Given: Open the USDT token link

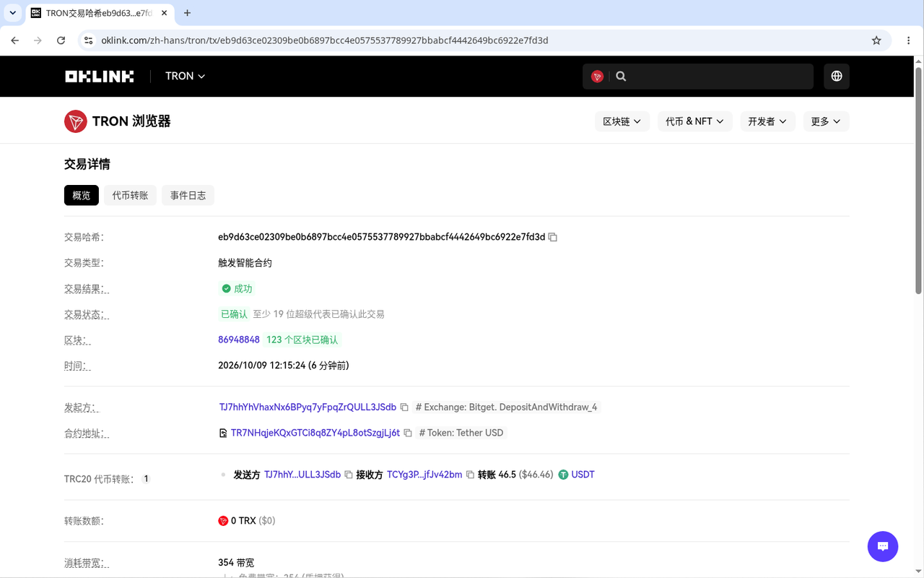Looking at the screenshot, I should tap(583, 475).
